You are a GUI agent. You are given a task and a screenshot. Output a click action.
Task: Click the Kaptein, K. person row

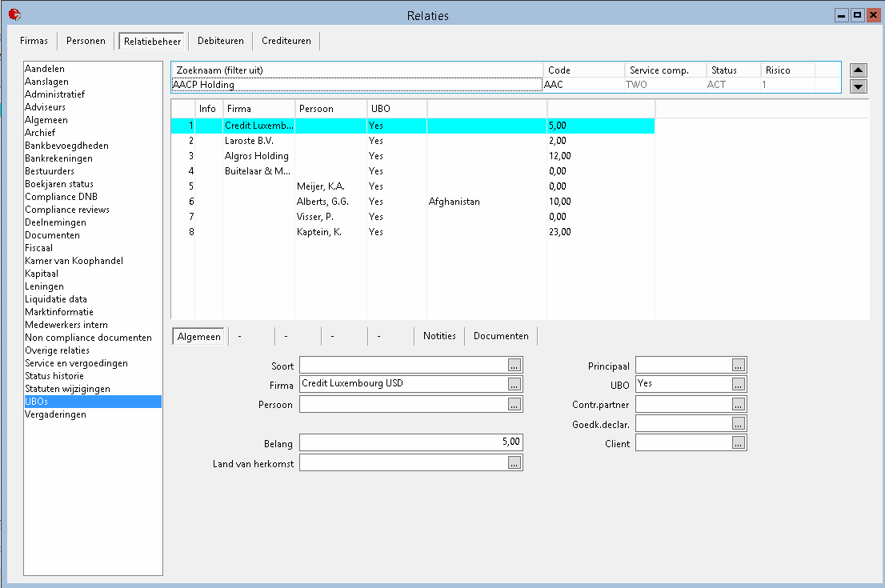coord(413,232)
